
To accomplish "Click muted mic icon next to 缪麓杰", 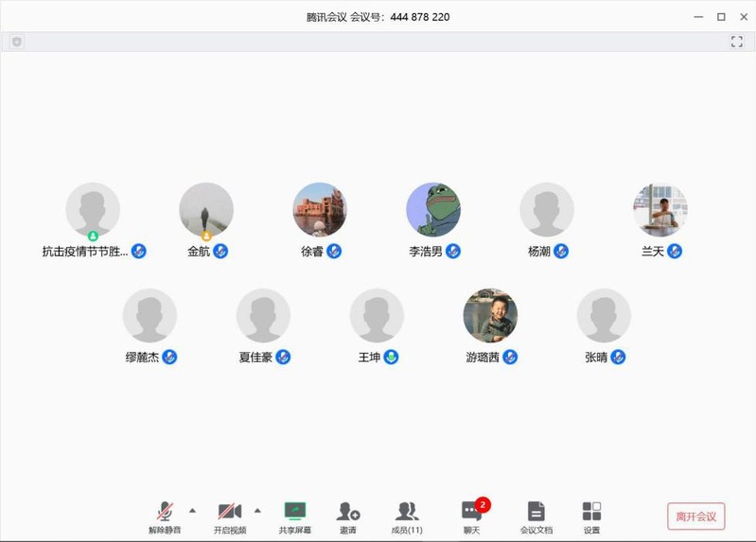I will [x=169, y=358].
